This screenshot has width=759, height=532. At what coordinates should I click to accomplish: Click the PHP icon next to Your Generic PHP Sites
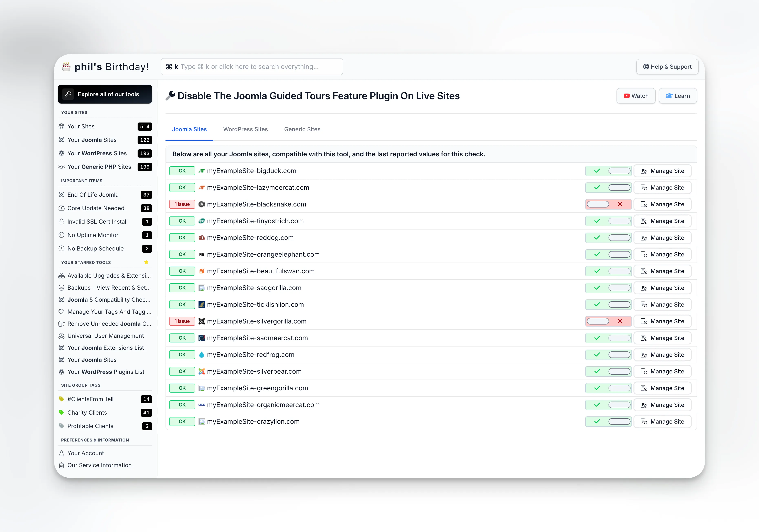point(62,167)
